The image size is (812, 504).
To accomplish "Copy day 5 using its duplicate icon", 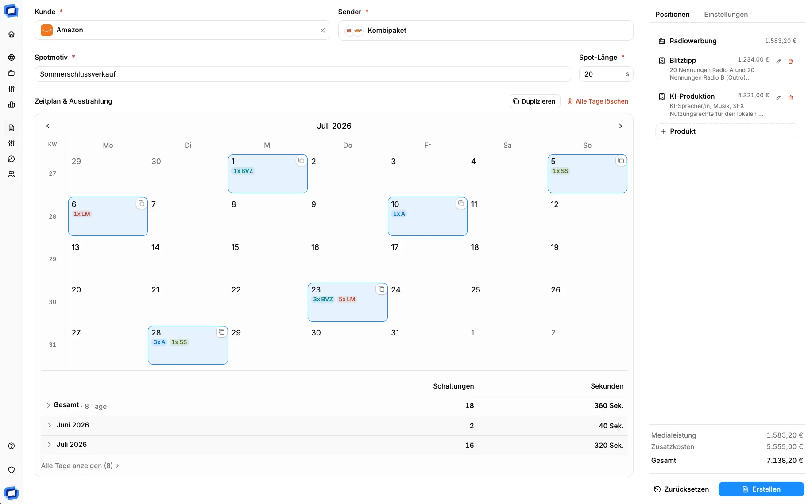I will coord(621,161).
